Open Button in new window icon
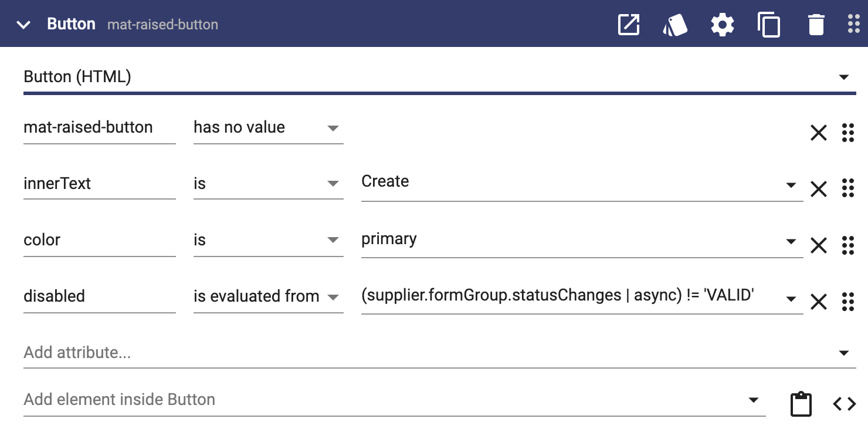This screenshot has width=868, height=432. coord(629,25)
